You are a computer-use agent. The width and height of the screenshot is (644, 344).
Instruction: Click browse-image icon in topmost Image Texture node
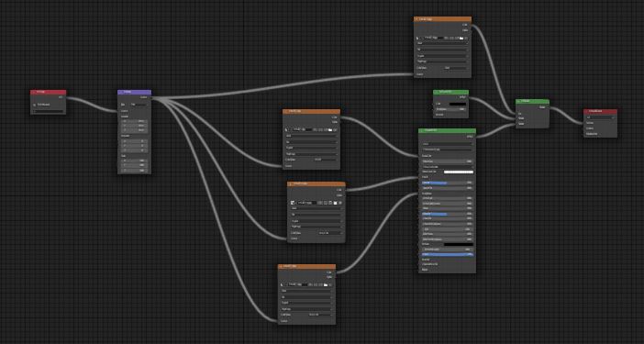[417, 39]
